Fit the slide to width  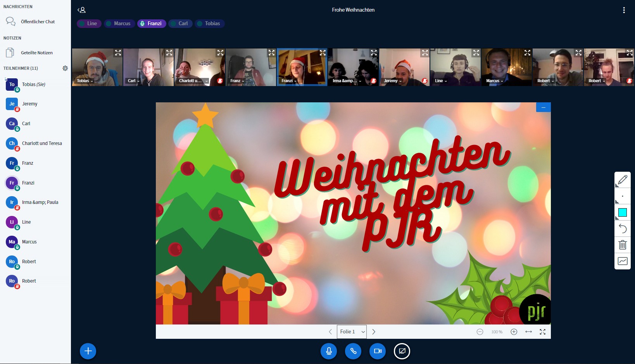[x=528, y=332]
